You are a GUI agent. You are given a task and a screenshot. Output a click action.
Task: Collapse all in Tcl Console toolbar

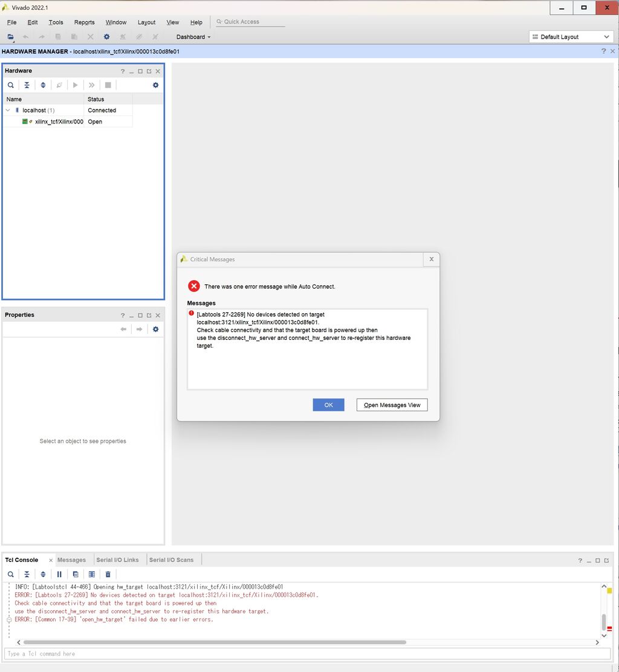point(27,574)
